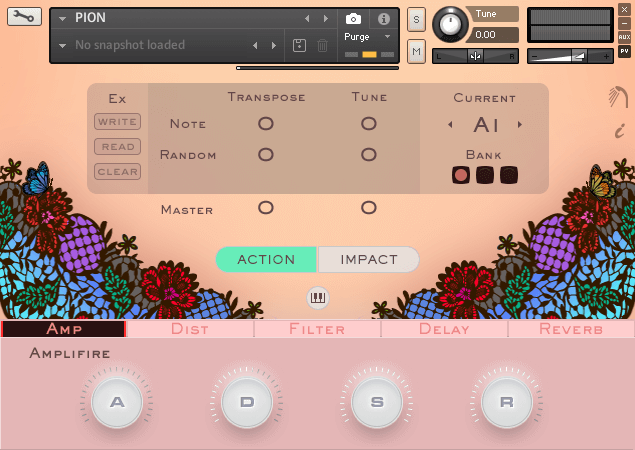This screenshot has width=635, height=450.
Task: Solo the instrument with the S button
Action: pos(416,20)
